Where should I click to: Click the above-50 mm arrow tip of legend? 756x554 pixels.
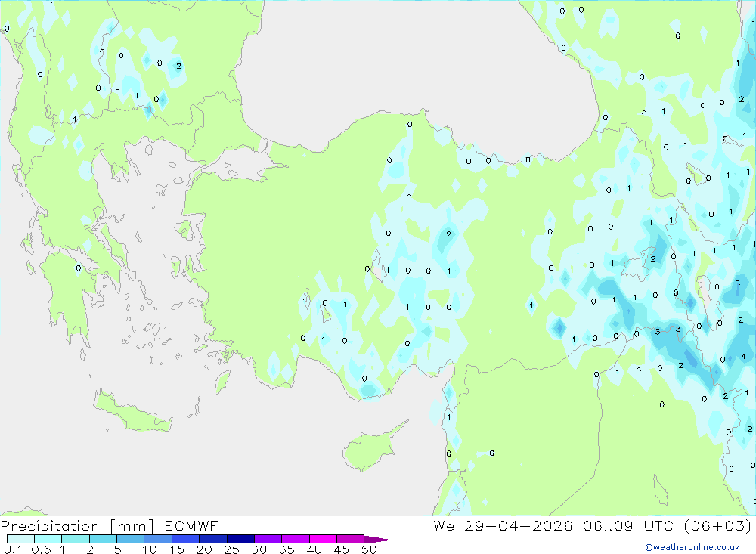click(379, 540)
